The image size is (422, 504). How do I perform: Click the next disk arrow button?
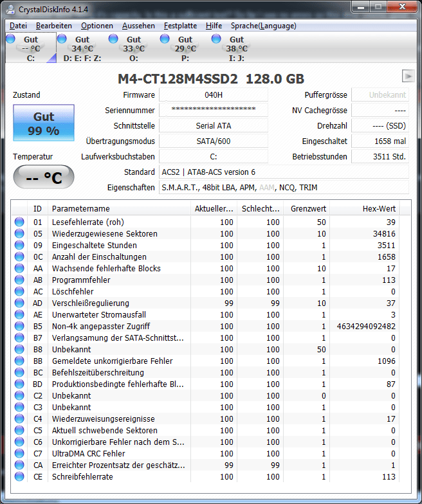coord(408,76)
